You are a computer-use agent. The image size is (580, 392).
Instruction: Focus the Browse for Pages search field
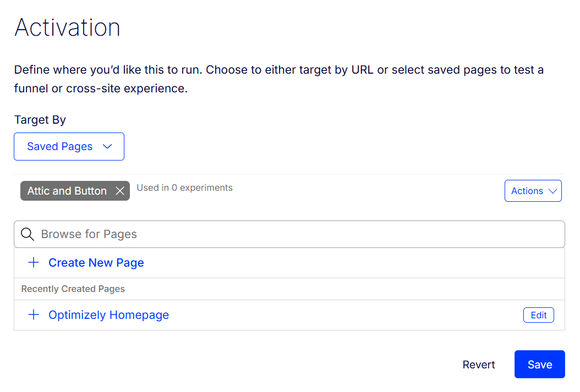coord(297,234)
